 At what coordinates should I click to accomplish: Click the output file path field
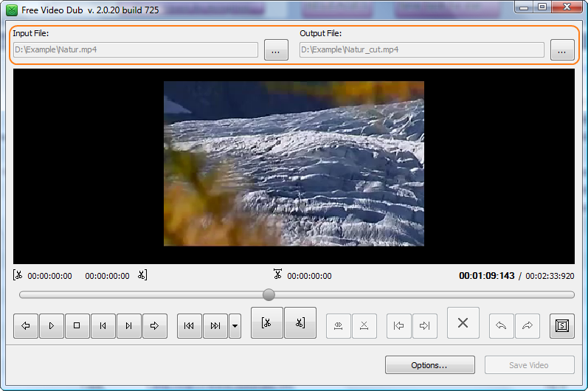pos(421,50)
